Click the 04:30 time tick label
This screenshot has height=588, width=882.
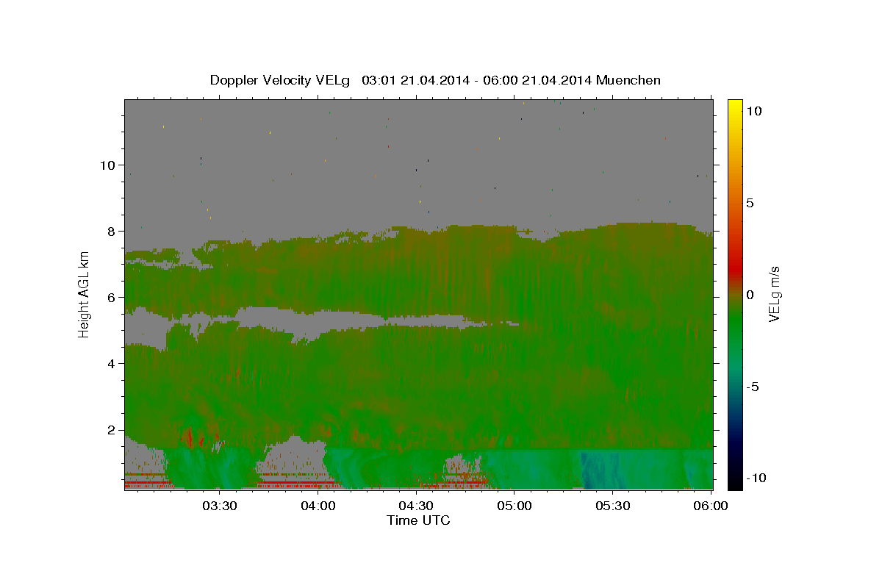(x=417, y=506)
